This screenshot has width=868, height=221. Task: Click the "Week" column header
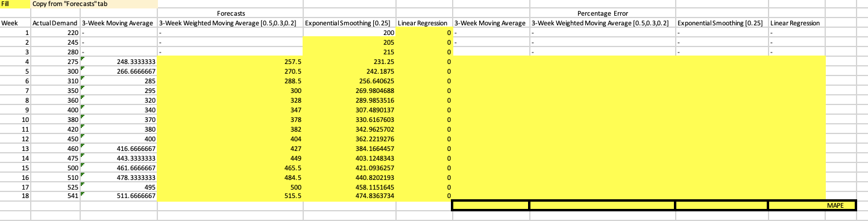(15, 22)
